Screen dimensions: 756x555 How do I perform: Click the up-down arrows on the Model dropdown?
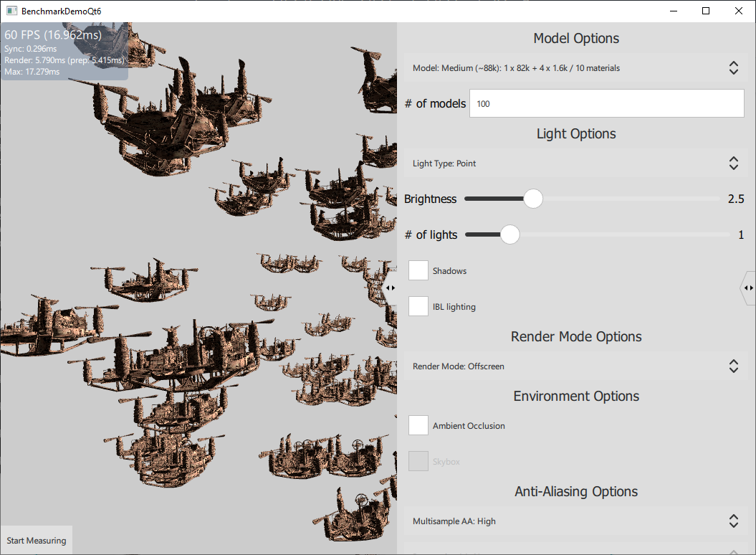[x=733, y=68]
